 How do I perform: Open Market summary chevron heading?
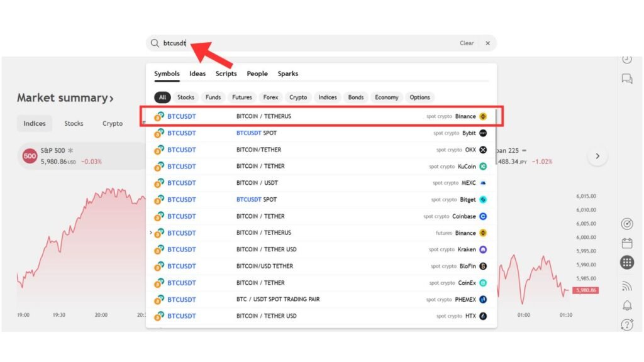(x=65, y=97)
